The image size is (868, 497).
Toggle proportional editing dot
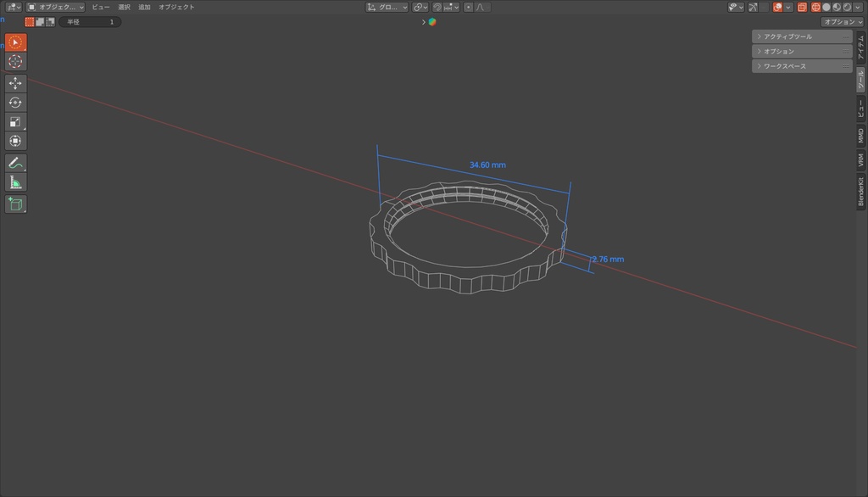click(x=468, y=7)
